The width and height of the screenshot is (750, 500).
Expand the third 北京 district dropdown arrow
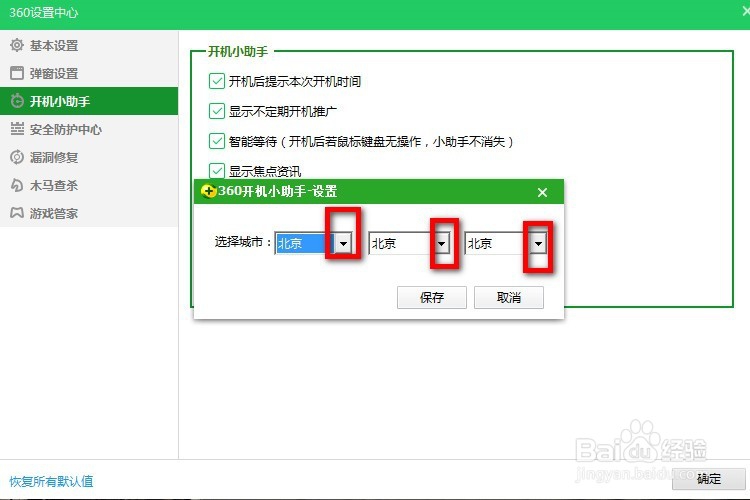point(538,243)
